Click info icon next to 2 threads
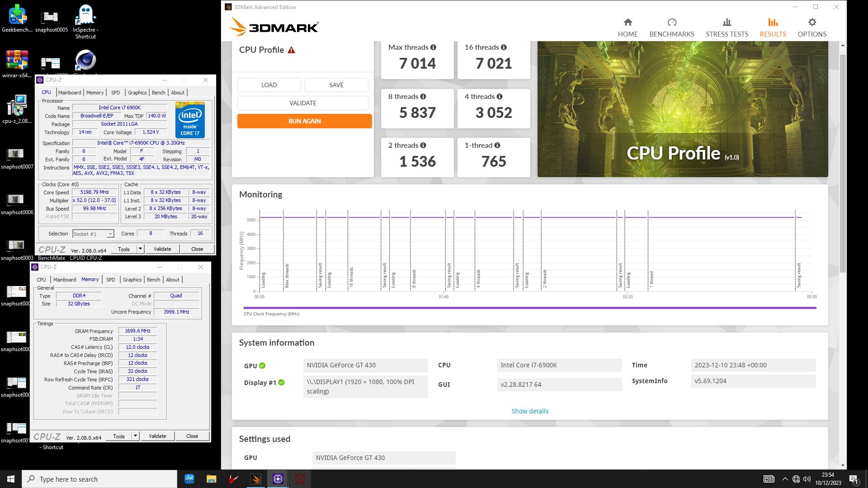Image resolution: width=868 pixels, height=488 pixels. [423, 145]
